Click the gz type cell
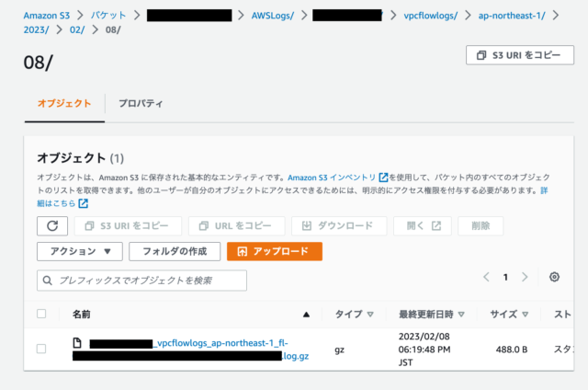588x390 pixels. click(339, 350)
